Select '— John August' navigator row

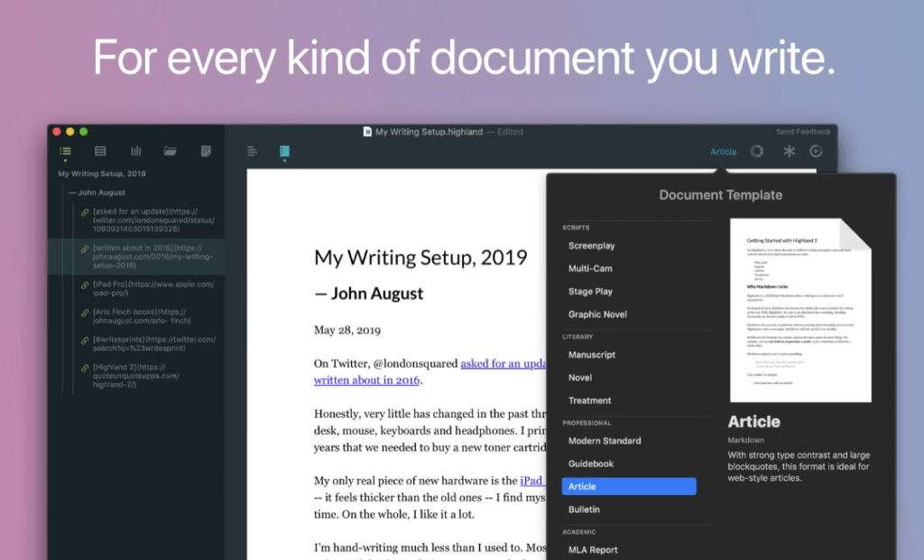pos(97,193)
